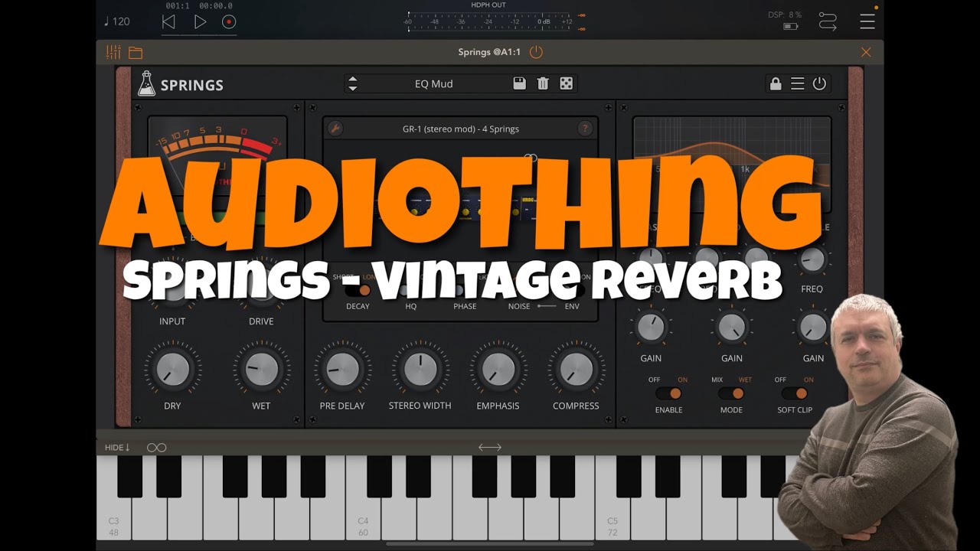
Task: Click the 001:1 position counter
Action: point(178,5)
